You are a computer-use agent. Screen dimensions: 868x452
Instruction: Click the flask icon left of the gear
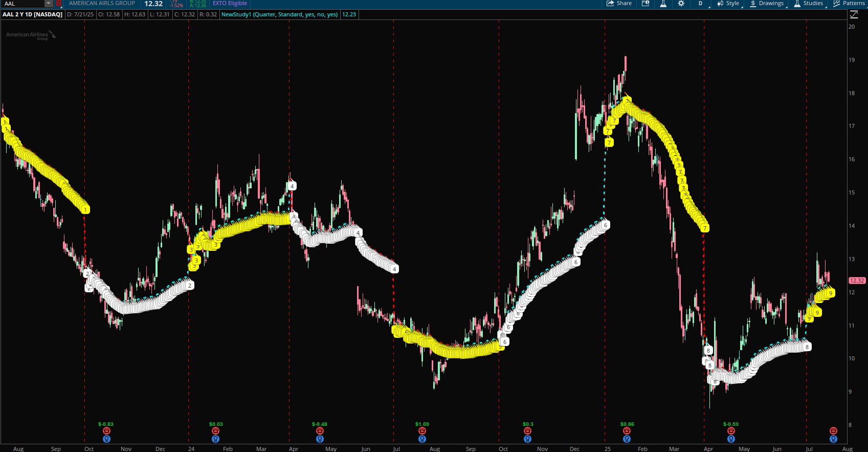click(663, 4)
